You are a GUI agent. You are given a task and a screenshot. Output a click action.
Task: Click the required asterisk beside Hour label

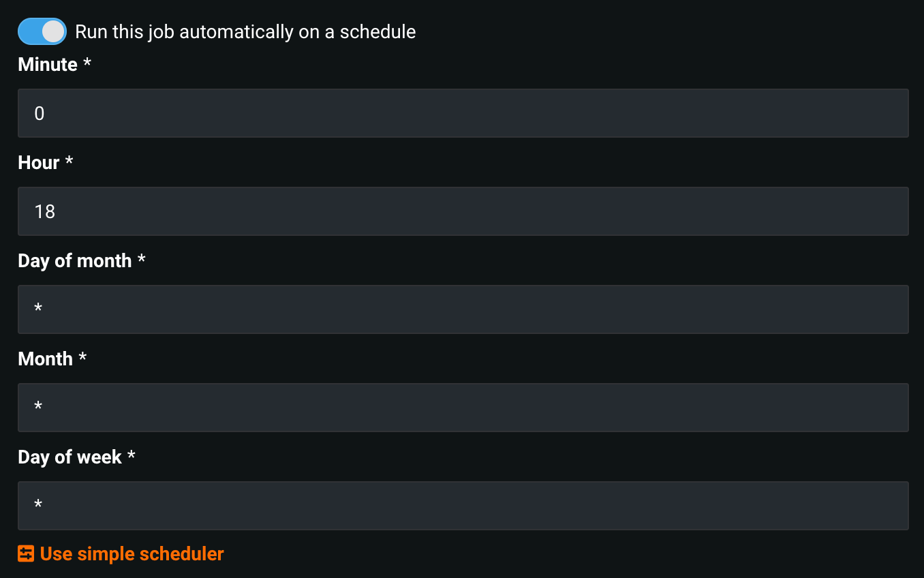[69, 161]
